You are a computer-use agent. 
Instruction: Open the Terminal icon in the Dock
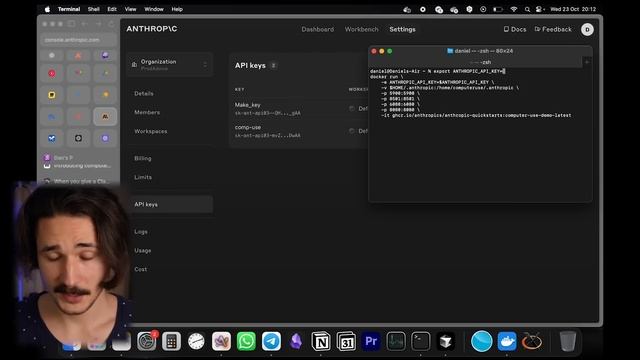[421, 341]
